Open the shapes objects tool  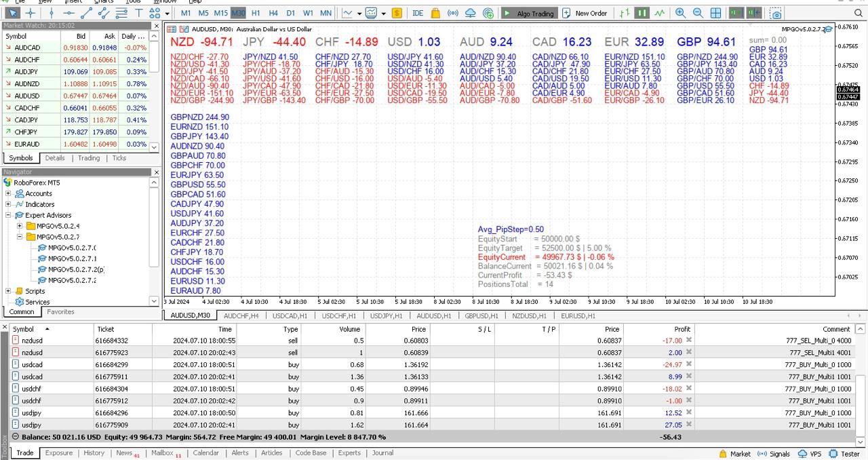click(155, 13)
